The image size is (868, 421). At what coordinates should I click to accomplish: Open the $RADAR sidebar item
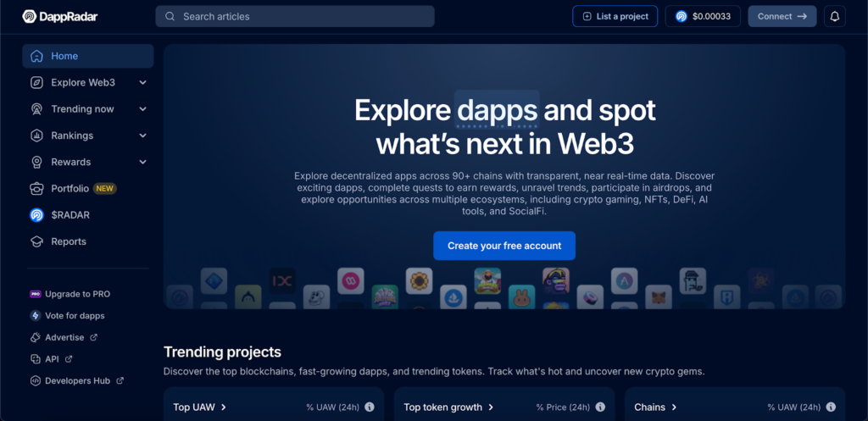coord(88,215)
